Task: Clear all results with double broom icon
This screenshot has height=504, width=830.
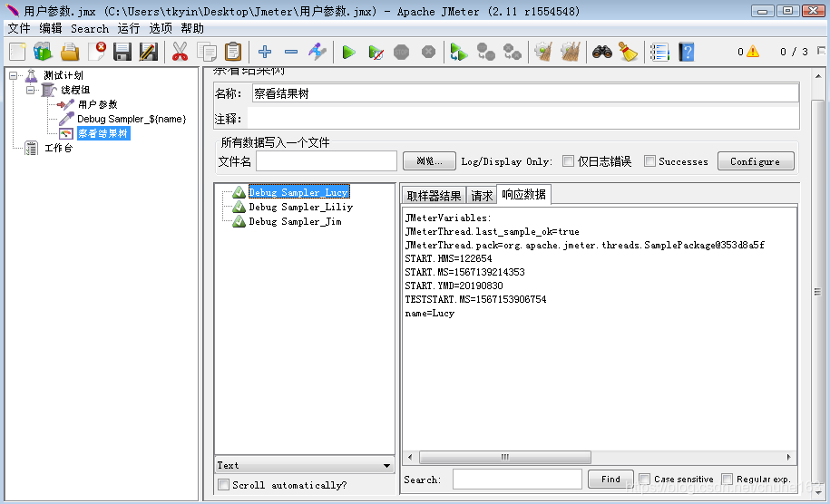Action: tap(570, 52)
